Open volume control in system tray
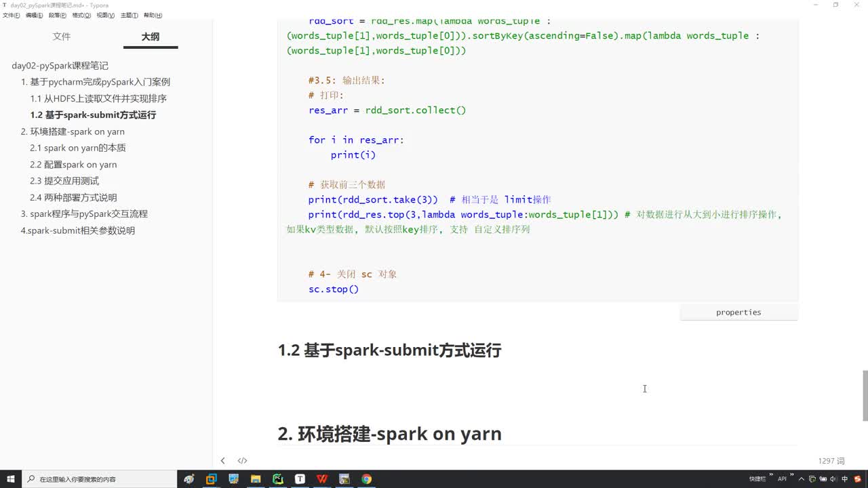Screen dimensions: 868x488 [833, 479]
